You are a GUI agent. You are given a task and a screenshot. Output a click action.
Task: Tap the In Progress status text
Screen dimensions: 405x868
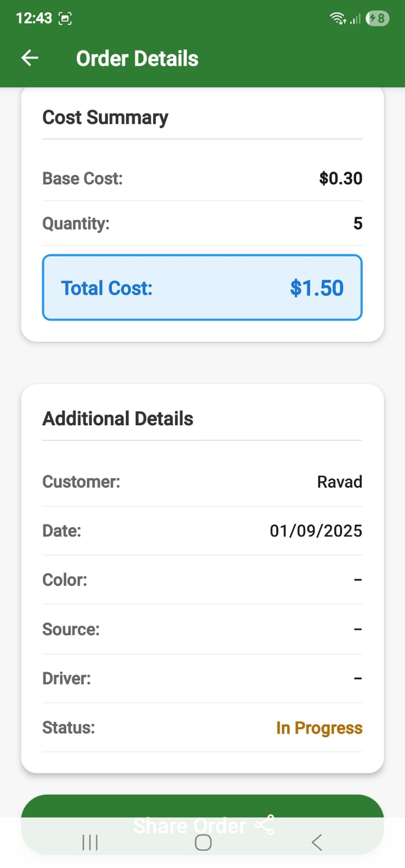(x=319, y=727)
